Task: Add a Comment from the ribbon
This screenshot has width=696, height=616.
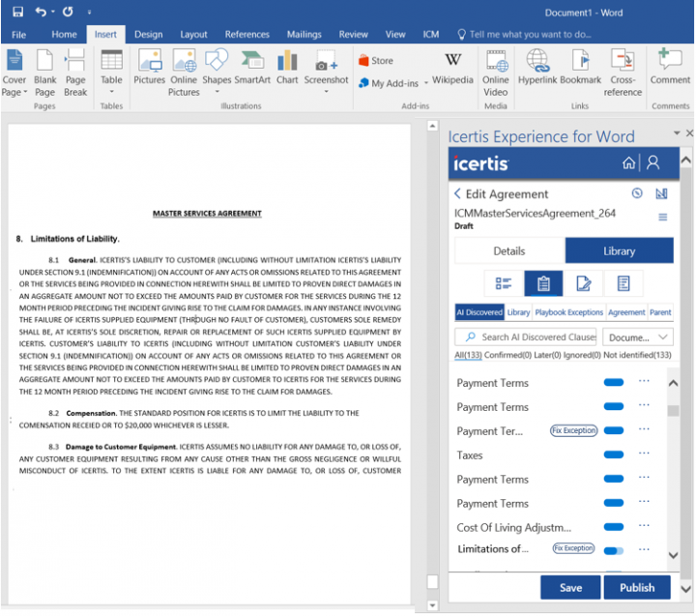Action: (x=670, y=67)
